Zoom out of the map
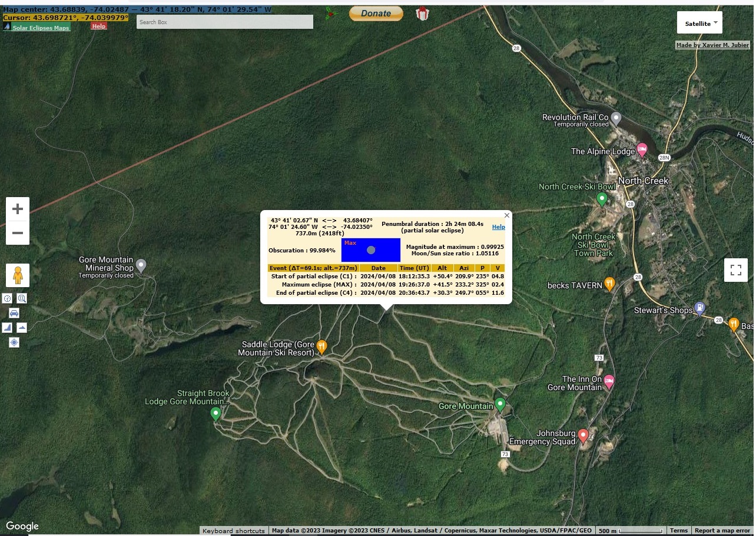This screenshot has width=756, height=536. [x=18, y=233]
